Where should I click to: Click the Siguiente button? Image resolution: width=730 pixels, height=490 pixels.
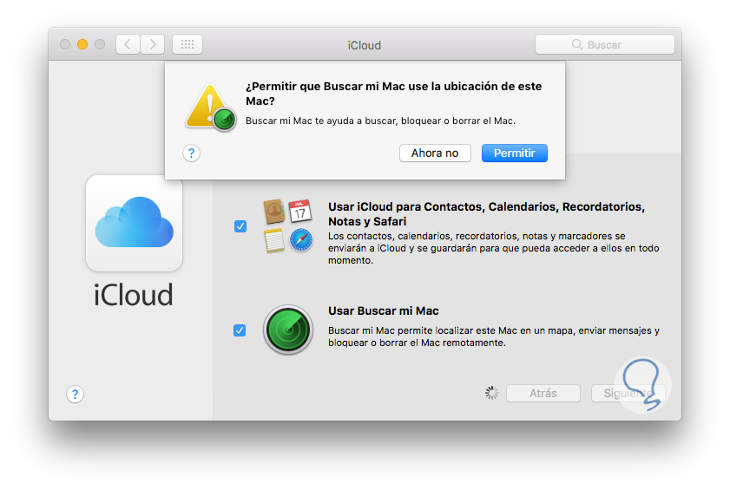[627, 394]
